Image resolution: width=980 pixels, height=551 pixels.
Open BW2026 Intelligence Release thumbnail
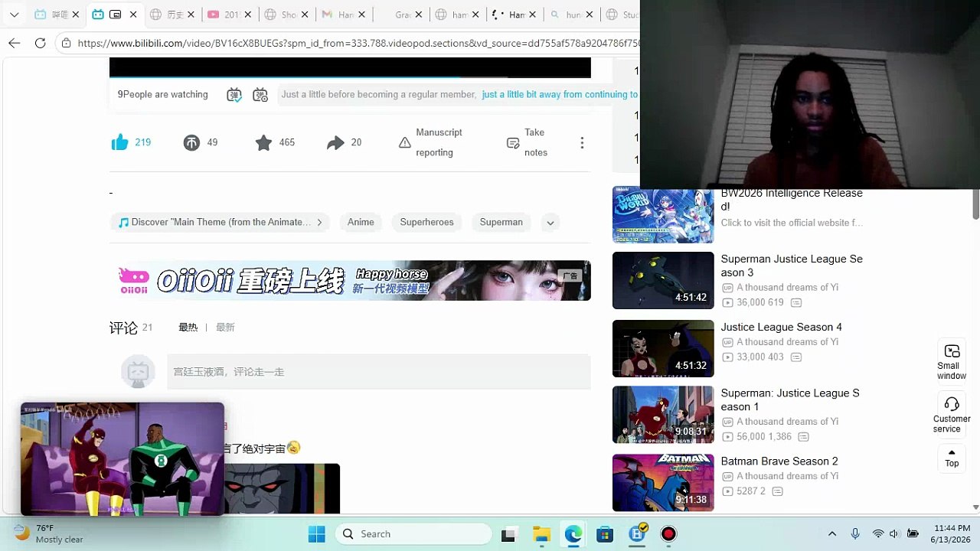663,216
